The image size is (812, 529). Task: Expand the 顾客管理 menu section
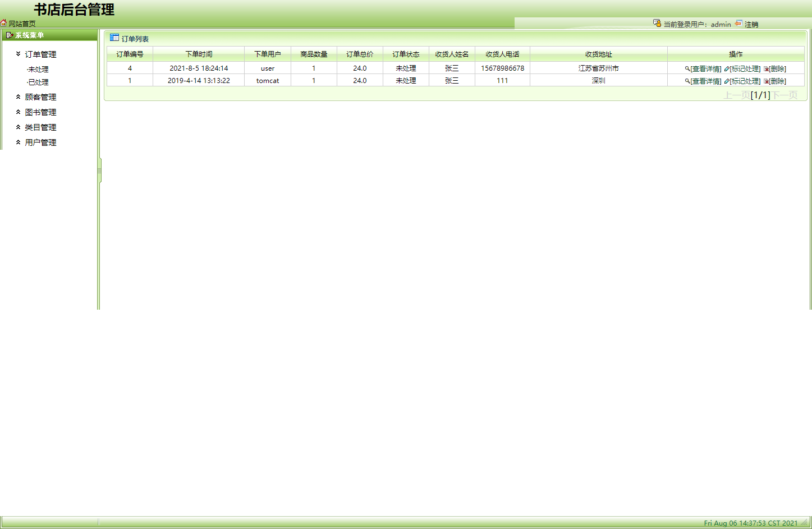coord(36,97)
